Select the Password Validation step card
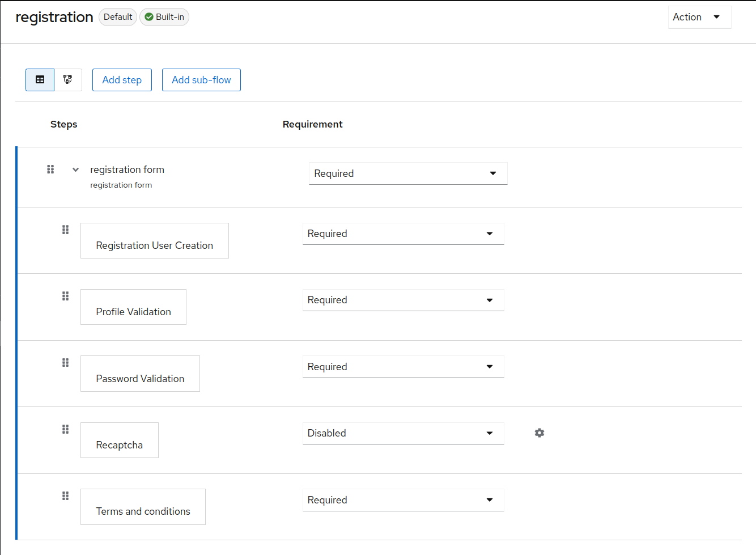The image size is (756, 555). (140, 374)
